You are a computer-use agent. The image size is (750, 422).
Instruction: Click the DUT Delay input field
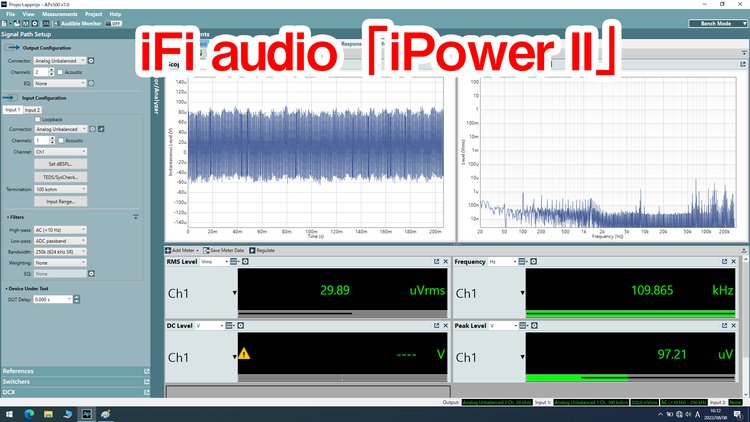click(x=53, y=300)
